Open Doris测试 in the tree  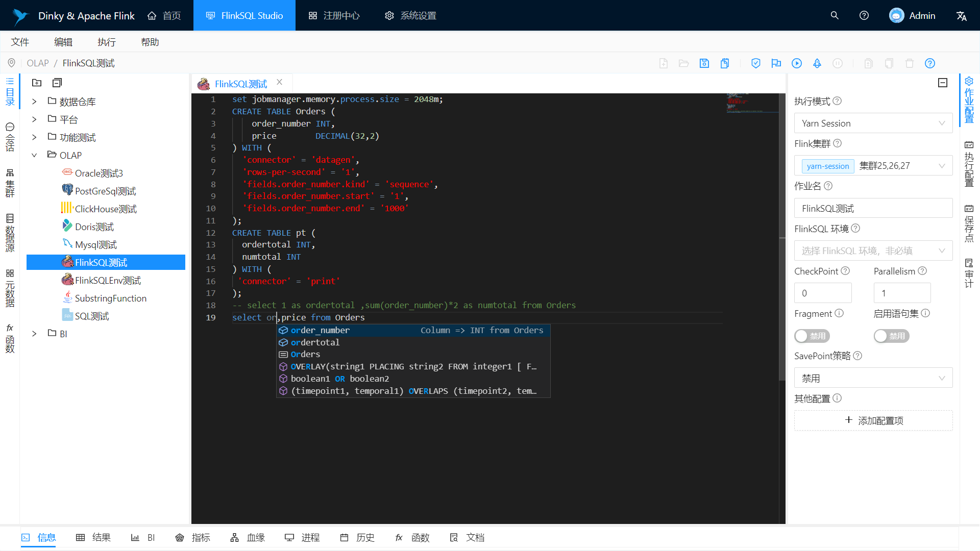pos(94,227)
